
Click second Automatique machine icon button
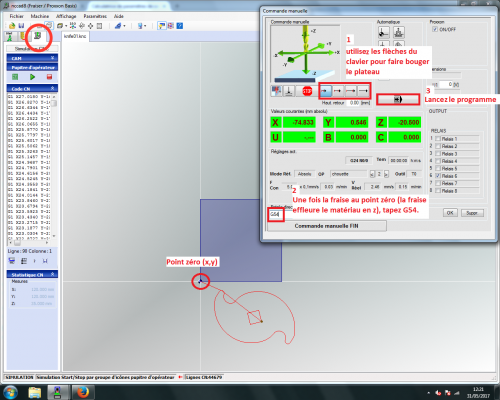coord(399,32)
